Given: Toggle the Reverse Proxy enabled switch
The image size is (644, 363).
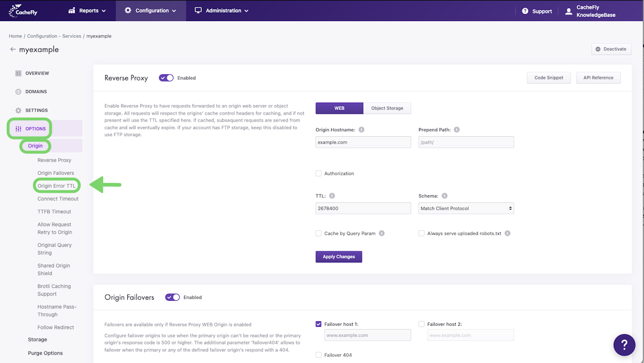Looking at the screenshot, I should (x=166, y=78).
